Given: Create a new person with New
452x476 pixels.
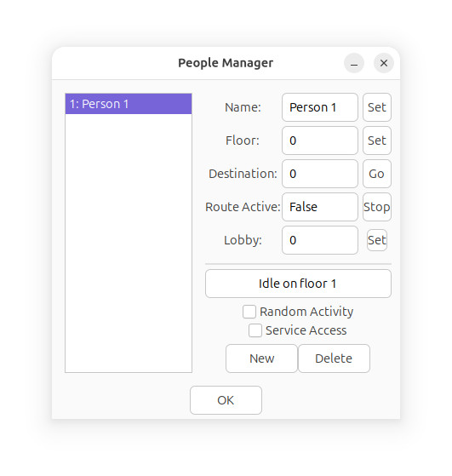Looking at the screenshot, I should tap(261, 358).
